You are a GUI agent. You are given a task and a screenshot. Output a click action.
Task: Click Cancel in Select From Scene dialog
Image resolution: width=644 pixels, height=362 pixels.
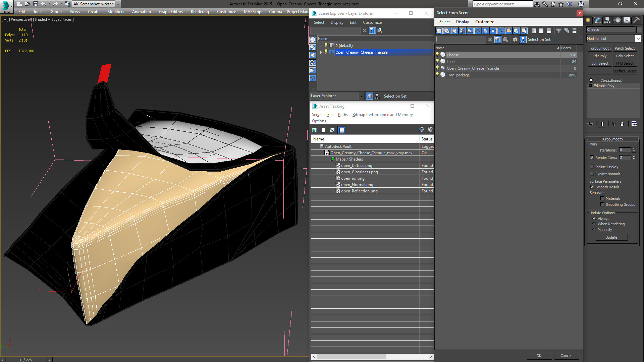pyautogui.click(x=566, y=356)
